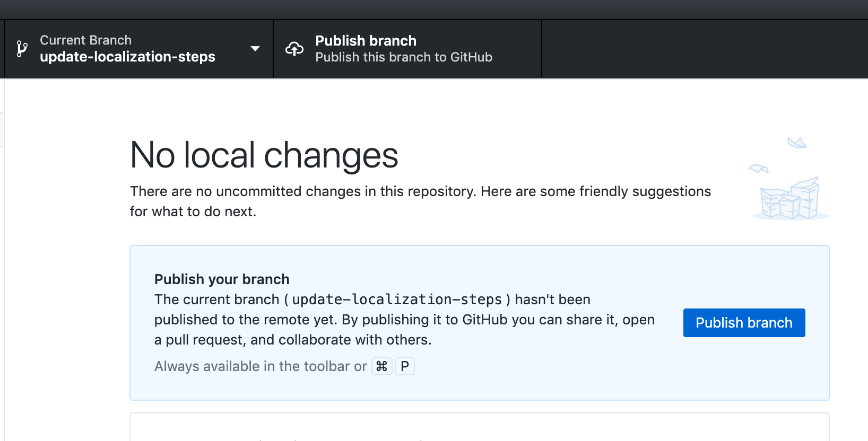Click the small paper icon above the stacks
Viewport: 868px width, 441px height.
pyautogui.click(x=759, y=169)
